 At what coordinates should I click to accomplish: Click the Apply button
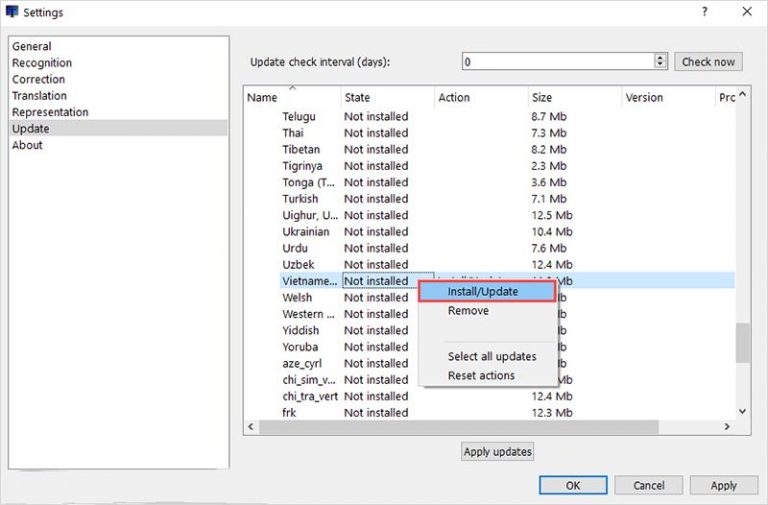(724, 485)
